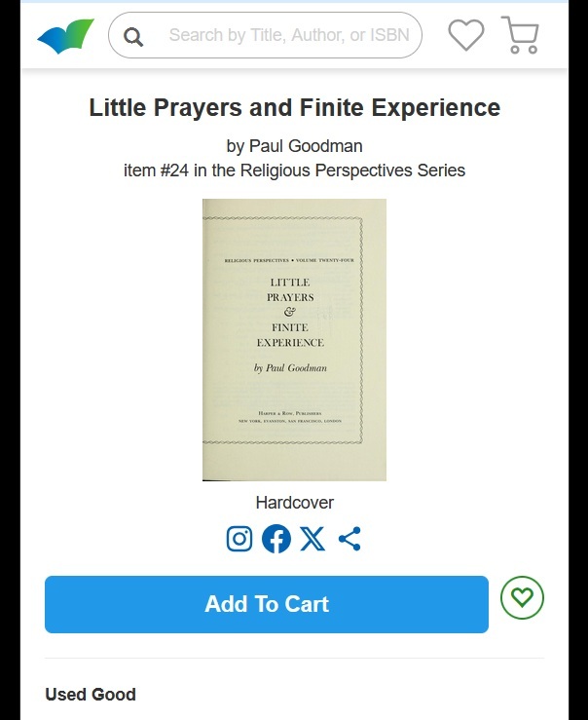Viewport: 588px width, 720px height.
Task: Select the Hardcover format label
Action: 294,503
